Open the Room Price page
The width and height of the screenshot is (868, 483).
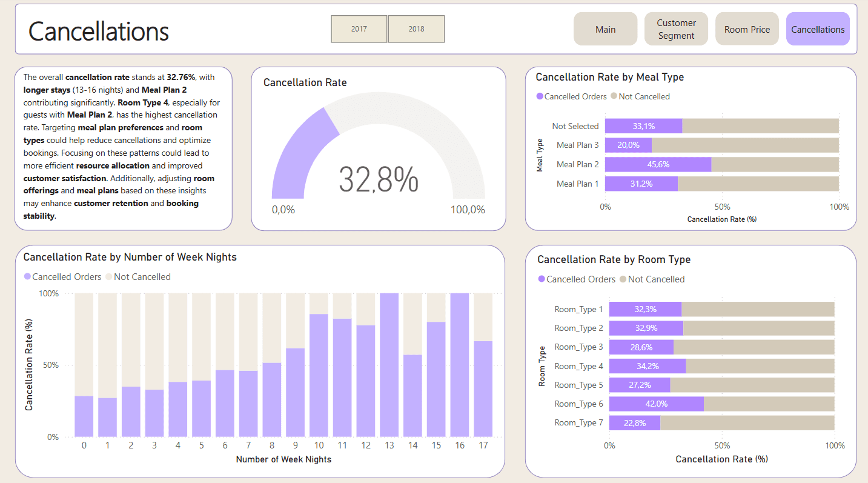pyautogui.click(x=747, y=29)
